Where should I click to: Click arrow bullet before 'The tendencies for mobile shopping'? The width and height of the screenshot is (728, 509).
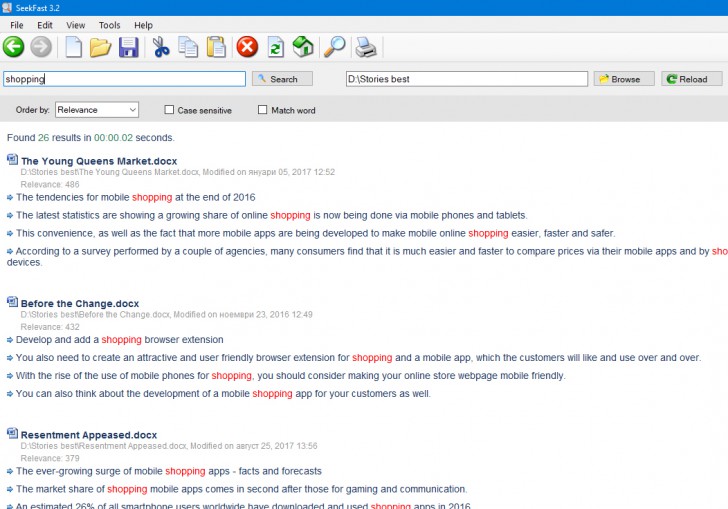[10, 197]
